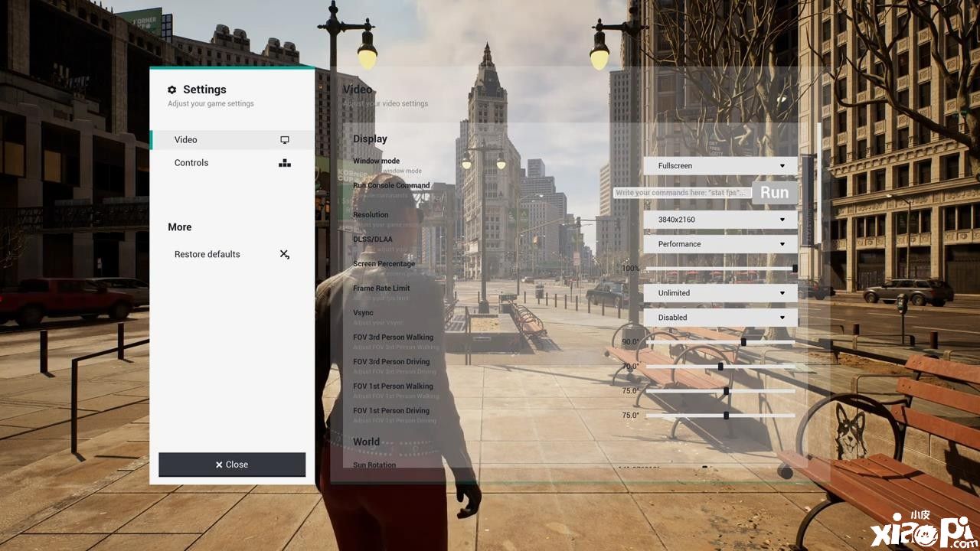Expand the Vsync dropdown set to Disabled
980x551 pixels.
[720, 318]
